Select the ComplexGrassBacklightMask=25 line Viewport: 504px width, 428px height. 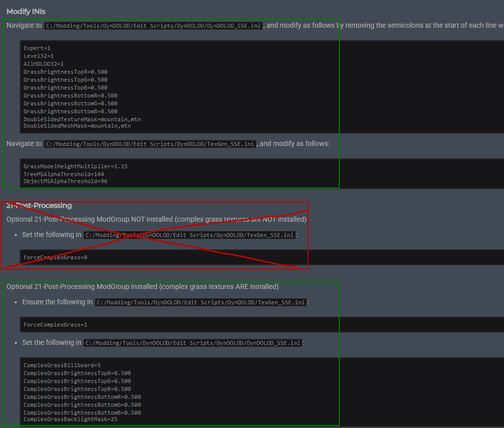coord(70,420)
